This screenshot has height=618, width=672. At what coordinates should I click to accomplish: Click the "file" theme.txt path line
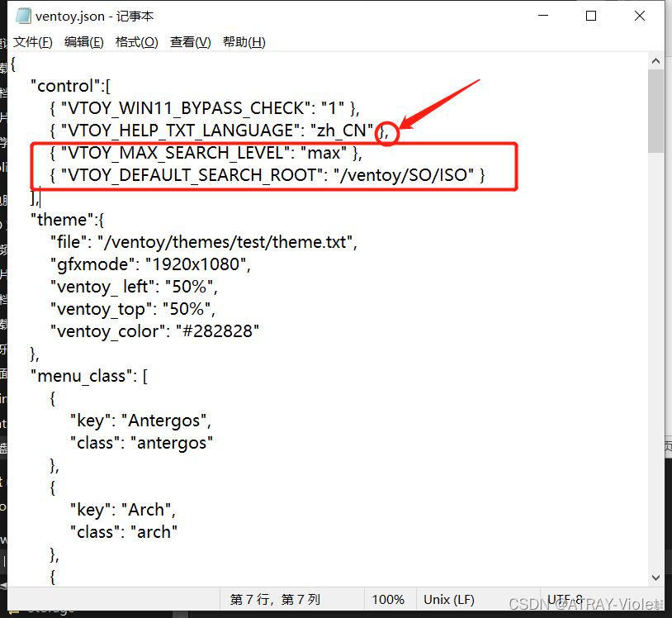pyautogui.click(x=204, y=242)
